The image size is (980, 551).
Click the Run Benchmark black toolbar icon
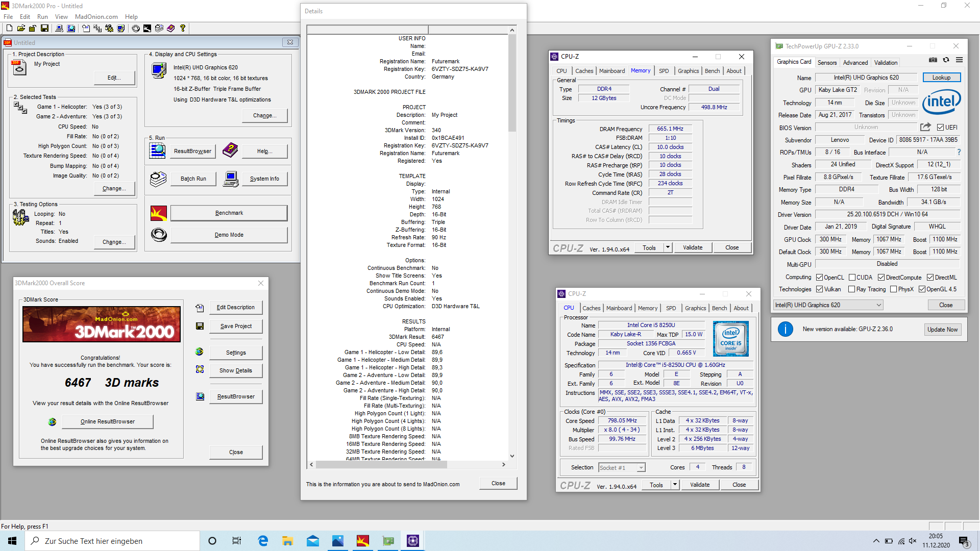147,28
